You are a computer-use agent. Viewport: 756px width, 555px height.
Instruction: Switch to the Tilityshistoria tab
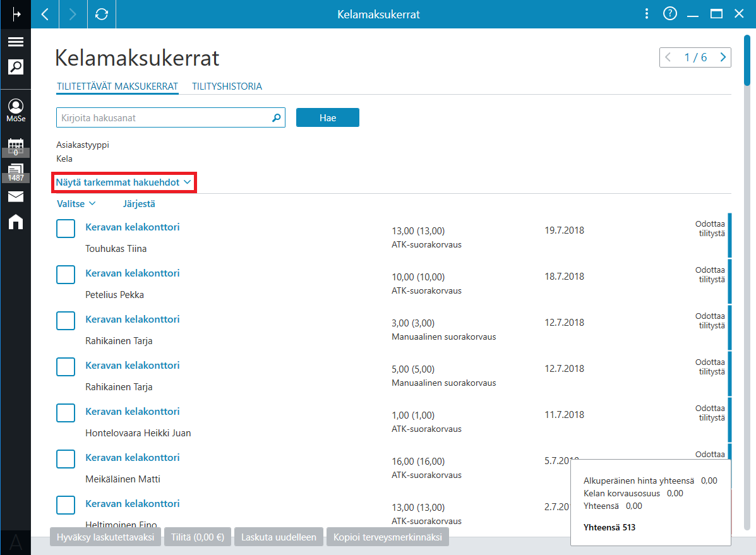[227, 87]
